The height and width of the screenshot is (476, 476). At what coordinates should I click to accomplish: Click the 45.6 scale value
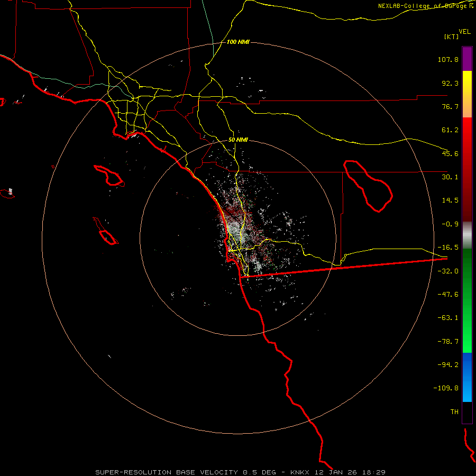pos(450,153)
